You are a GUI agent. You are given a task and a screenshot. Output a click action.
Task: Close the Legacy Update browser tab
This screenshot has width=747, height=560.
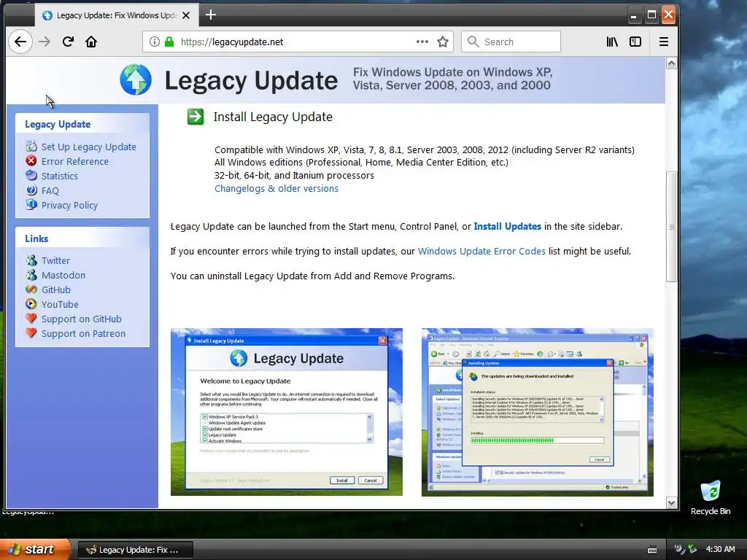[186, 15]
